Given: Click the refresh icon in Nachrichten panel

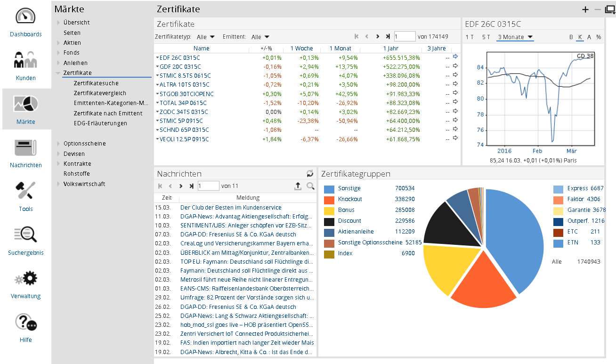Looking at the screenshot, I should pos(310,173).
